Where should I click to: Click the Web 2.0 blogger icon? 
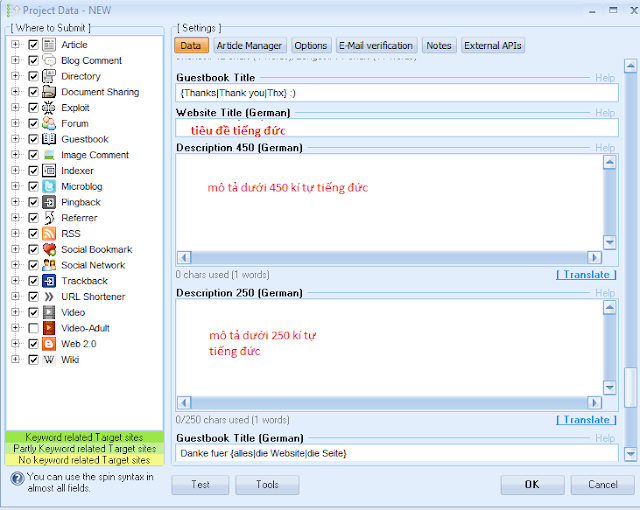click(x=49, y=344)
